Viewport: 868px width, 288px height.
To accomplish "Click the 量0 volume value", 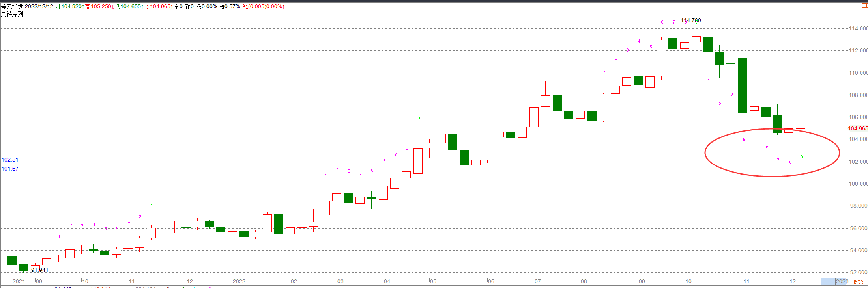I will coord(178,6).
